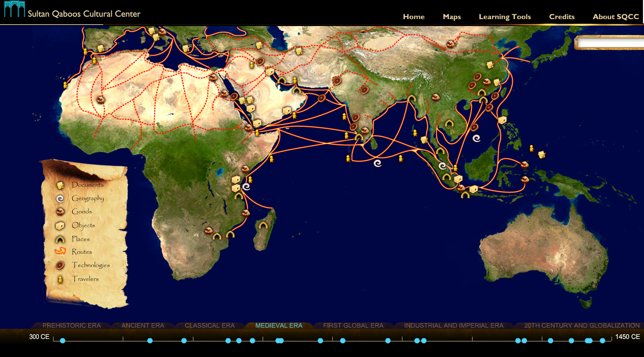Open the Learning Tools menu
644x357 pixels.
point(505,16)
